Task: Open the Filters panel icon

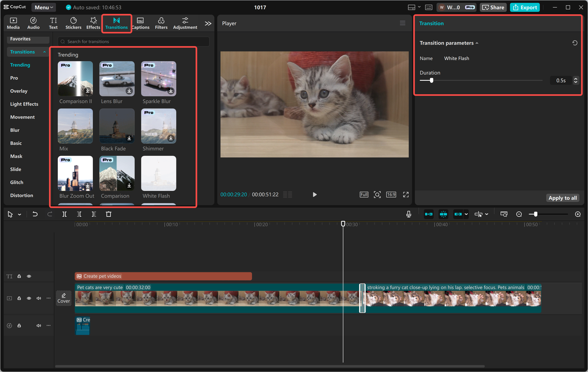Action: coord(161,23)
